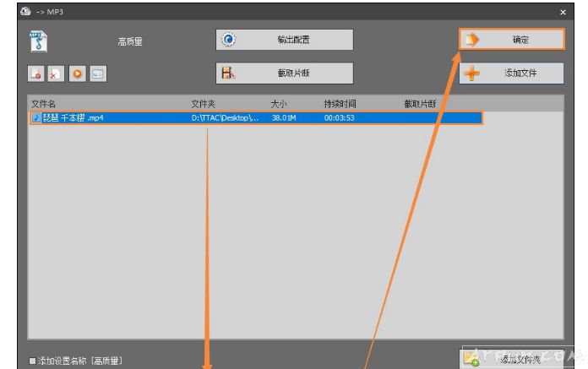Click the 添加文件夹 add folder button
This screenshot has height=369, width=588.
point(511,359)
